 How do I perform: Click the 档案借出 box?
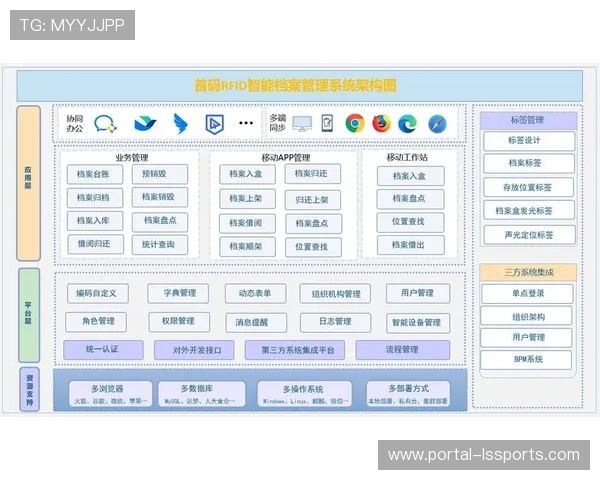[x=411, y=245]
